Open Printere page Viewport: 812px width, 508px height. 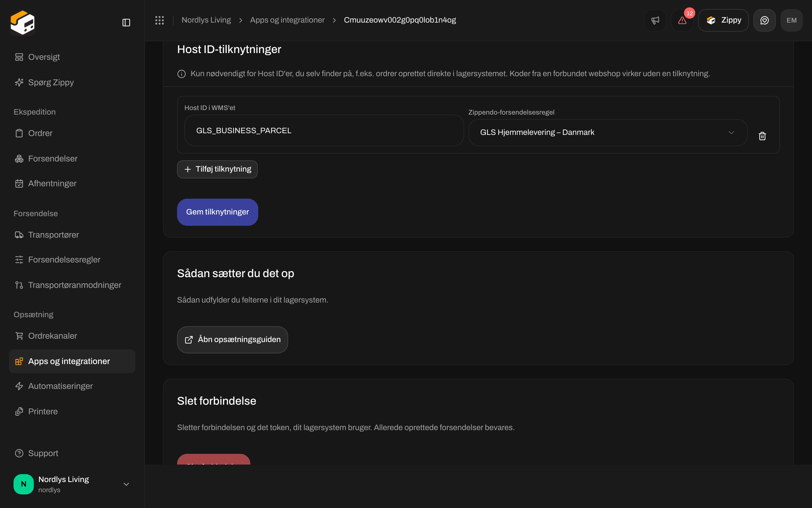pyautogui.click(x=72, y=411)
